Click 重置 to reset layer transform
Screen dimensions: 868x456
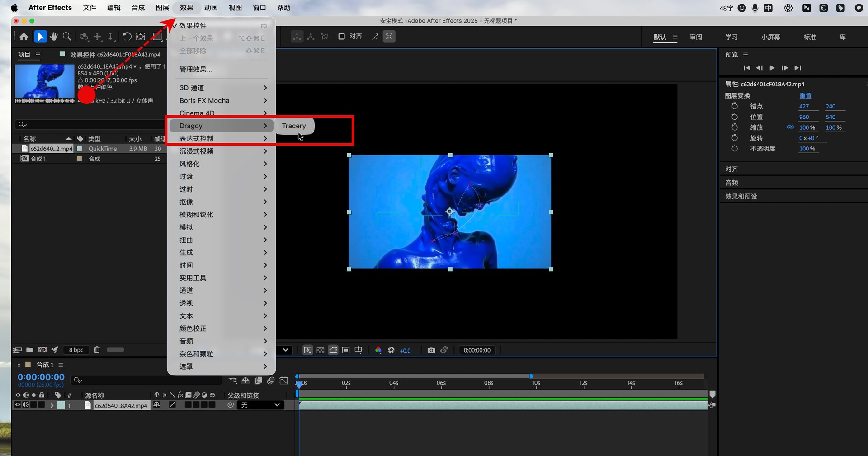pos(805,96)
